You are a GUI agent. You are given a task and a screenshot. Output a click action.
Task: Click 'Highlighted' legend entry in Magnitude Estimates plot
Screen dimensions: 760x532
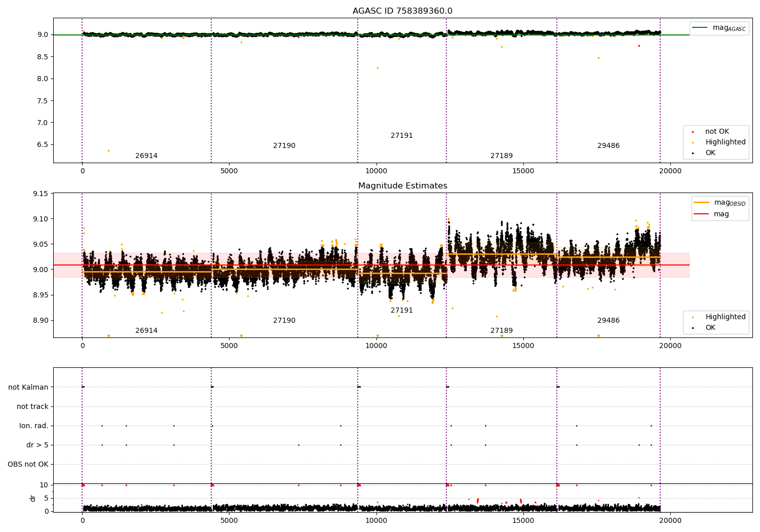pyautogui.click(x=719, y=317)
